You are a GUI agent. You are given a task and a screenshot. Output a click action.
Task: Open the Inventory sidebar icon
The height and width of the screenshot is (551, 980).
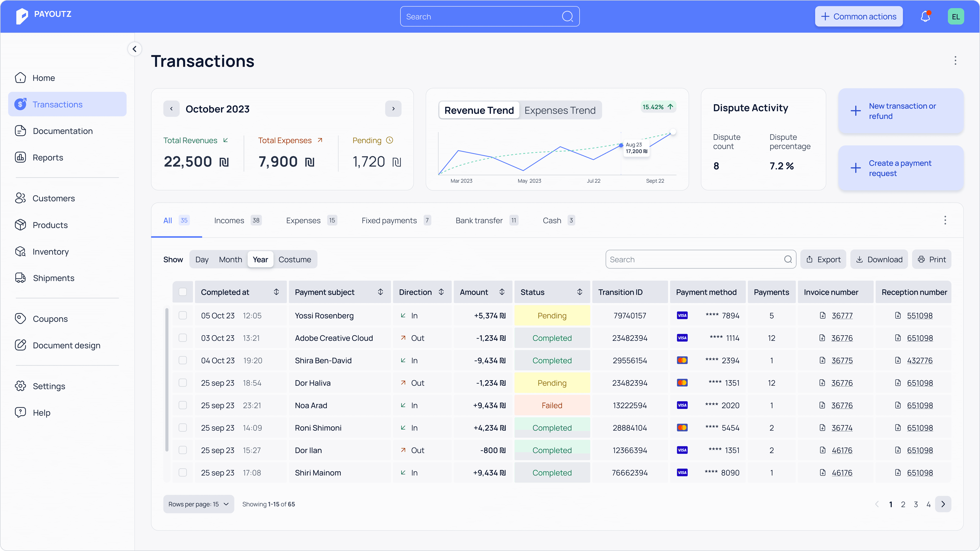pyautogui.click(x=20, y=251)
